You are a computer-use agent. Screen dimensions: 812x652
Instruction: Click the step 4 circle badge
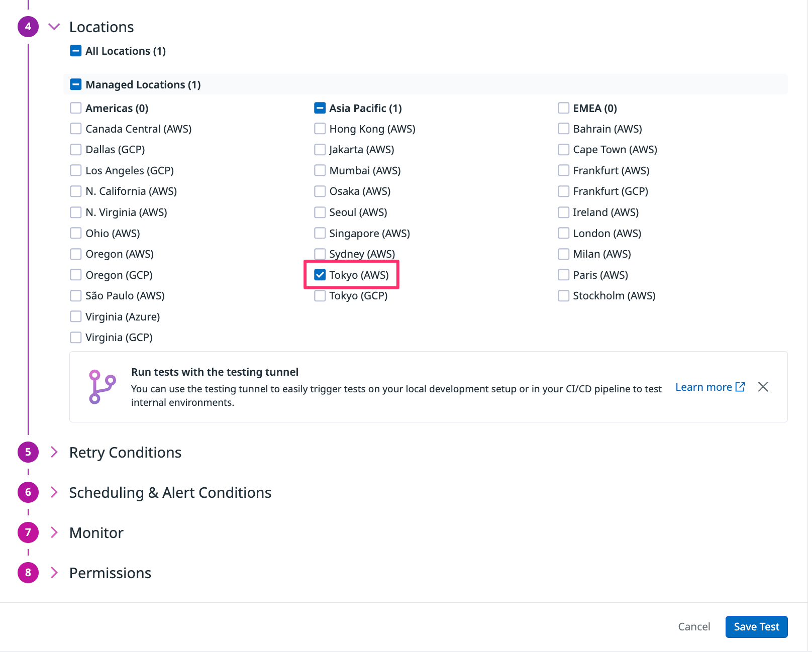[28, 27]
